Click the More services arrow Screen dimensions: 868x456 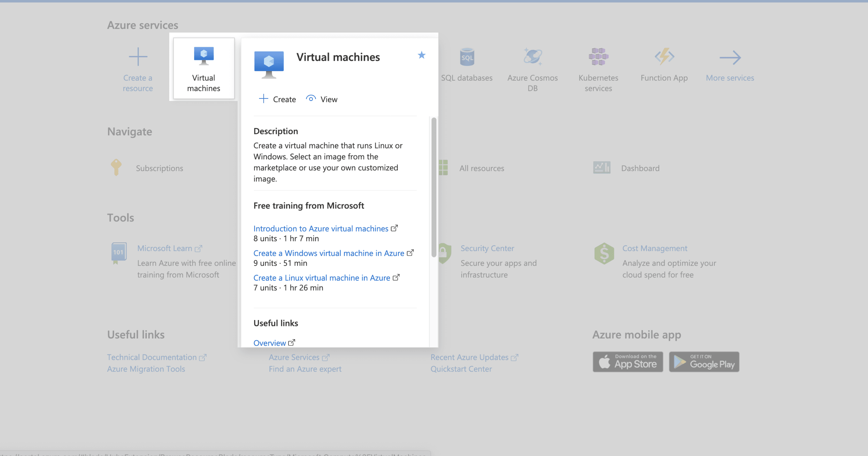click(x=730, y=57)
